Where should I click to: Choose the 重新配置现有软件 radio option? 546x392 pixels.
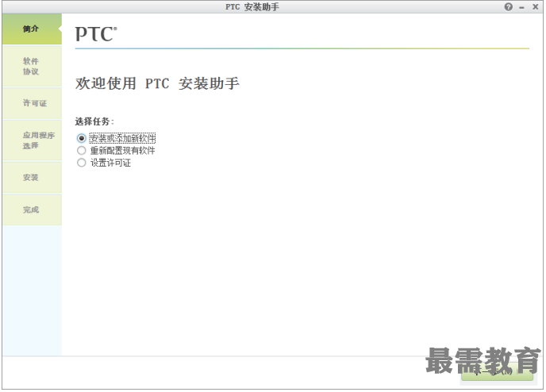(x=81, y=151)
